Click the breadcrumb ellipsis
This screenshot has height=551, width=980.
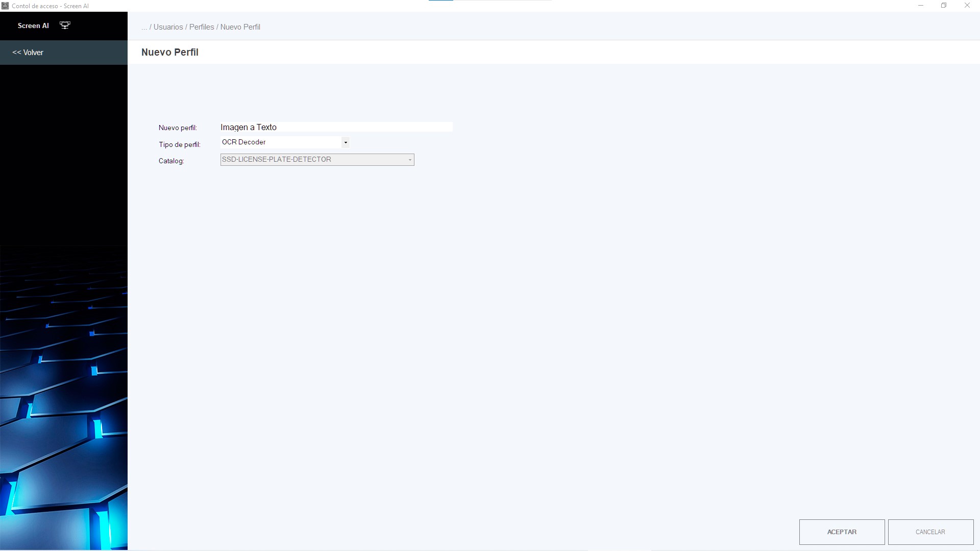[x=144, y=27]
